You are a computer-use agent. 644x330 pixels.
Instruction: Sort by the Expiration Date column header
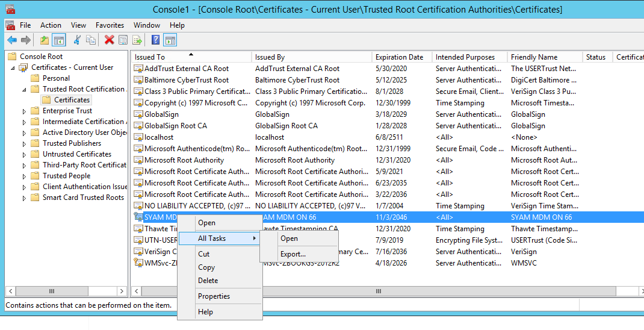(x=399, y=57)
